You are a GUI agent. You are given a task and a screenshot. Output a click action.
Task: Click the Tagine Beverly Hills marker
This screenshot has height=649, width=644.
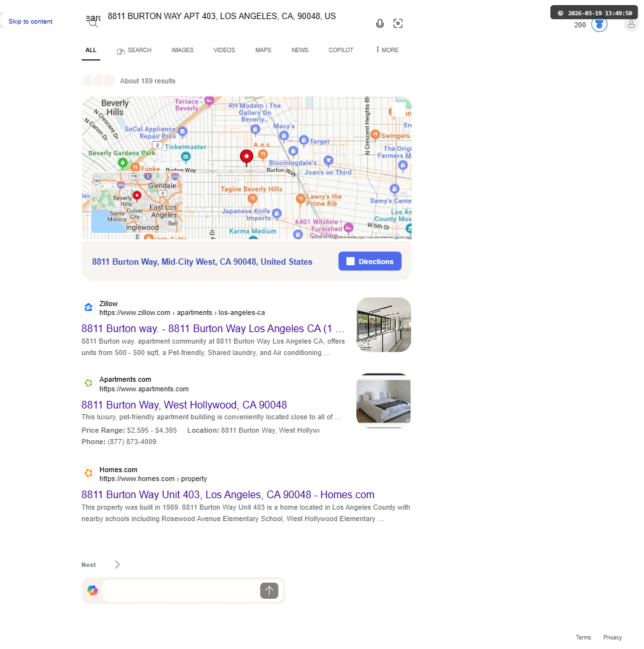(252, 199)
